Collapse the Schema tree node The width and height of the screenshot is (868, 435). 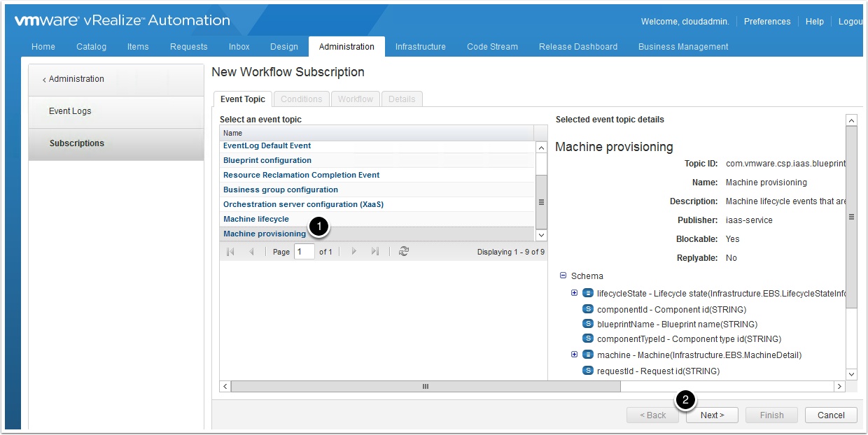563,276
